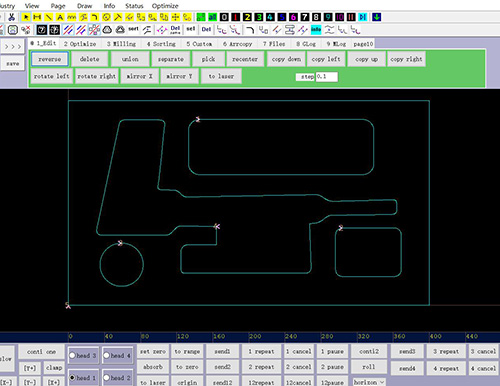Image resolution: width=500 pixels, height=386 pixels.
Task: Switch to the 2 Optimize tab
Action: pos(80,44)
